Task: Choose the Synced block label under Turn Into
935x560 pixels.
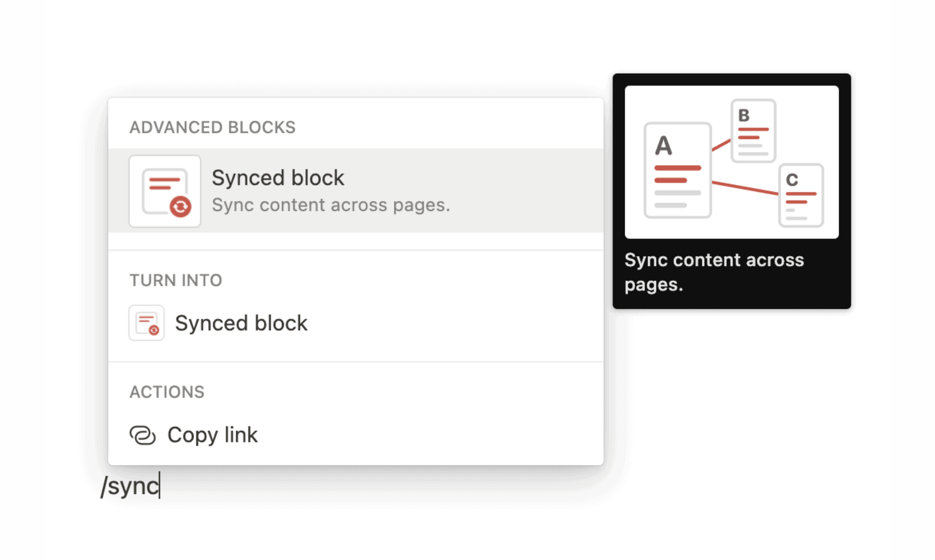Action: click(x=241, y=323)
